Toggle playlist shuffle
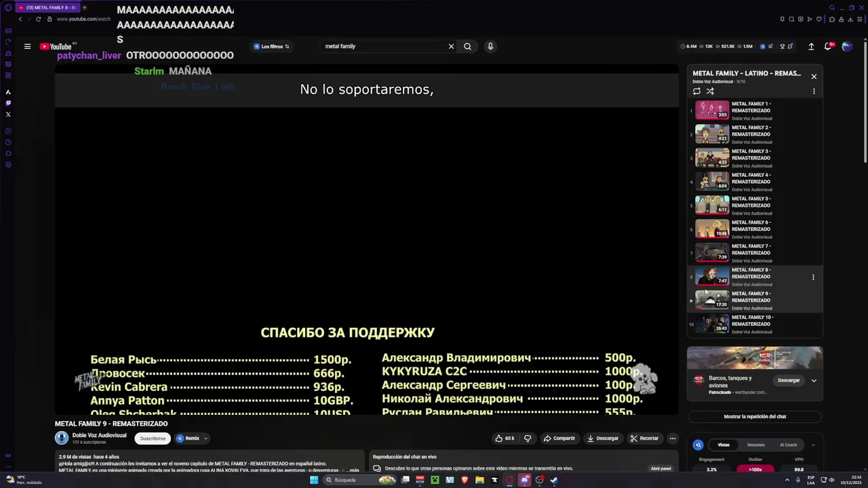 pos(710,91)
